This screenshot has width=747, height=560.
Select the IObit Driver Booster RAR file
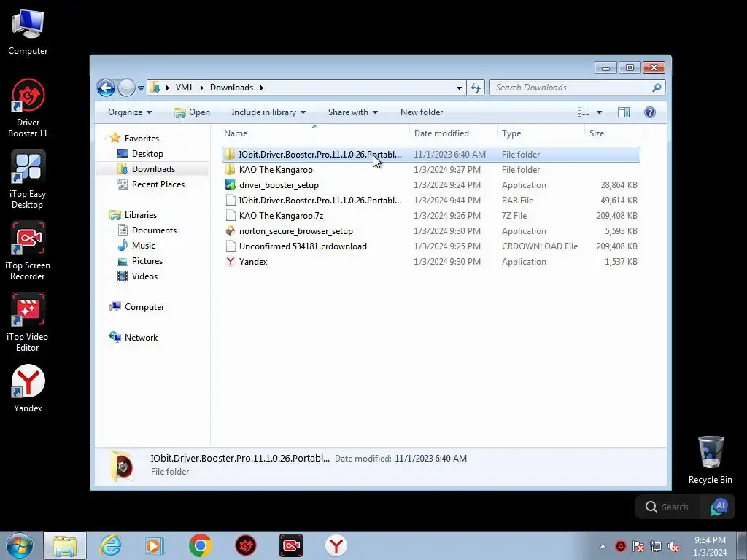pyautogui.click(x=430, y=201)
